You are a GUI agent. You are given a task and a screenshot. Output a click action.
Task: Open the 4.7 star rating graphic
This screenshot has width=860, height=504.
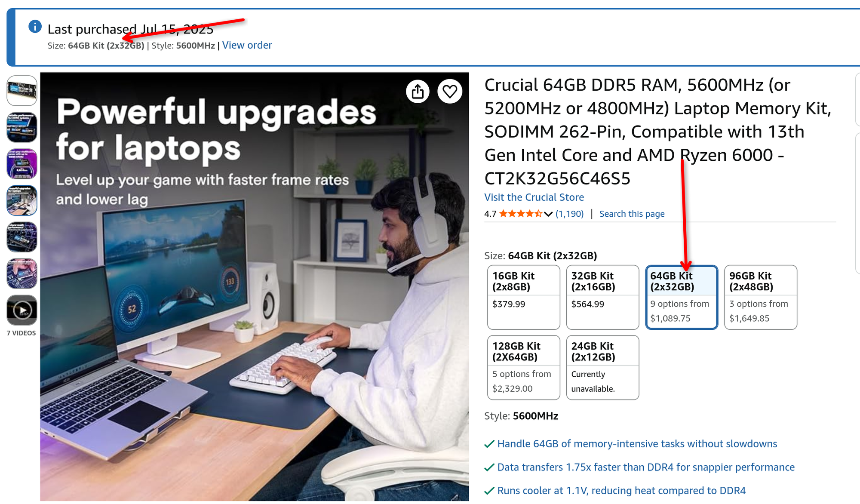(520, 213)
